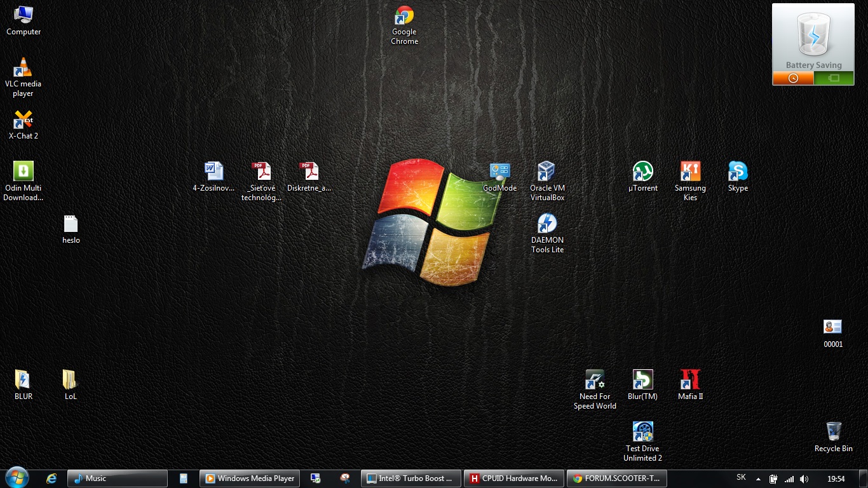Image resolution: width=868 pixels, height=488 pixels.
Task: Open Oracle VM VirtualBox shortcut
Action: tap(547, 172)
